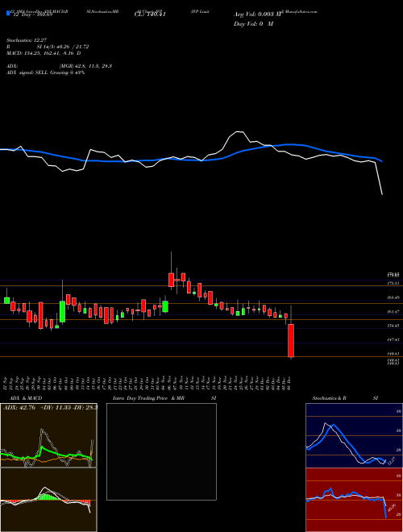403x532 pixels.
Task: Click the 'Stochastics & R' panel title
Action: 330,398
